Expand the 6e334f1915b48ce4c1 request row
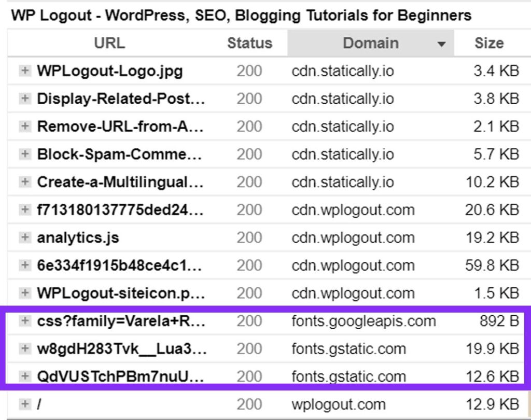The width and height of the screenshot is (531, 420). [24, 265]
